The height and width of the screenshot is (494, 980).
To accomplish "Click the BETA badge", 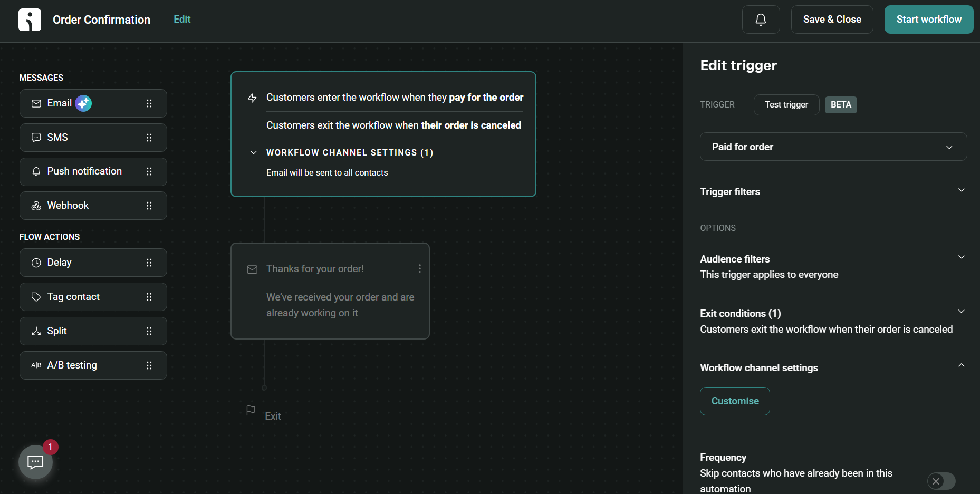I will point(841,104).
